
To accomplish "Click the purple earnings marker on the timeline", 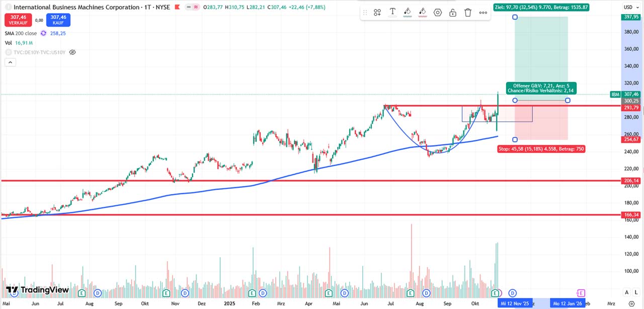I will (x=581, y=292).
